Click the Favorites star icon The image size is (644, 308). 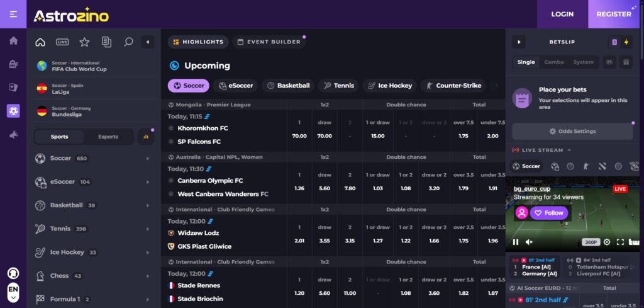(84, 42)
